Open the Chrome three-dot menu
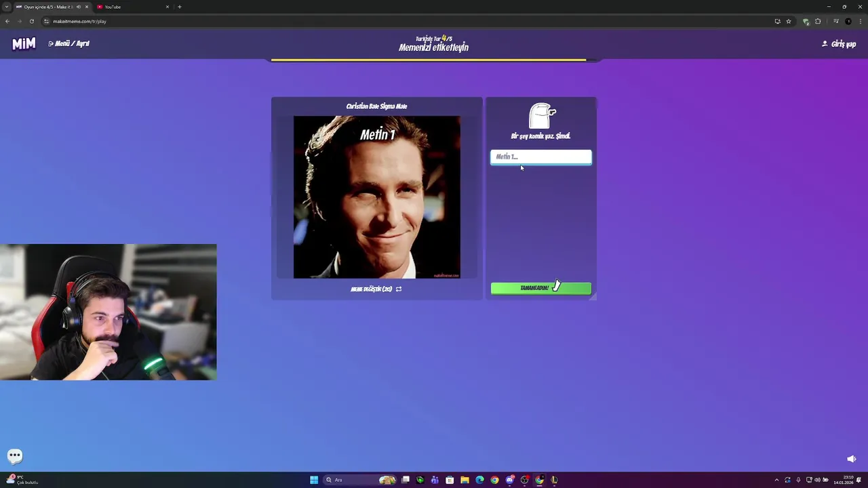The height and width of the screenshot is (488, 868). [861, 21]
